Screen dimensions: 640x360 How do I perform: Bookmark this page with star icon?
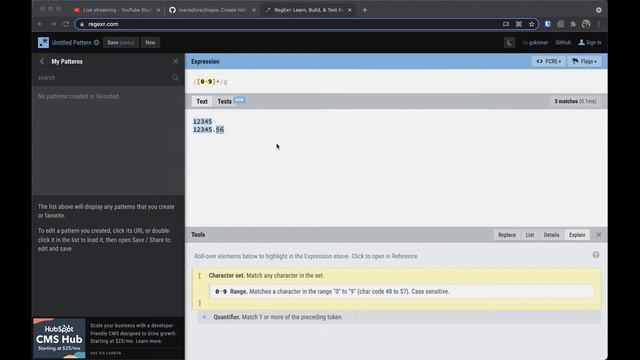(531, 24)
